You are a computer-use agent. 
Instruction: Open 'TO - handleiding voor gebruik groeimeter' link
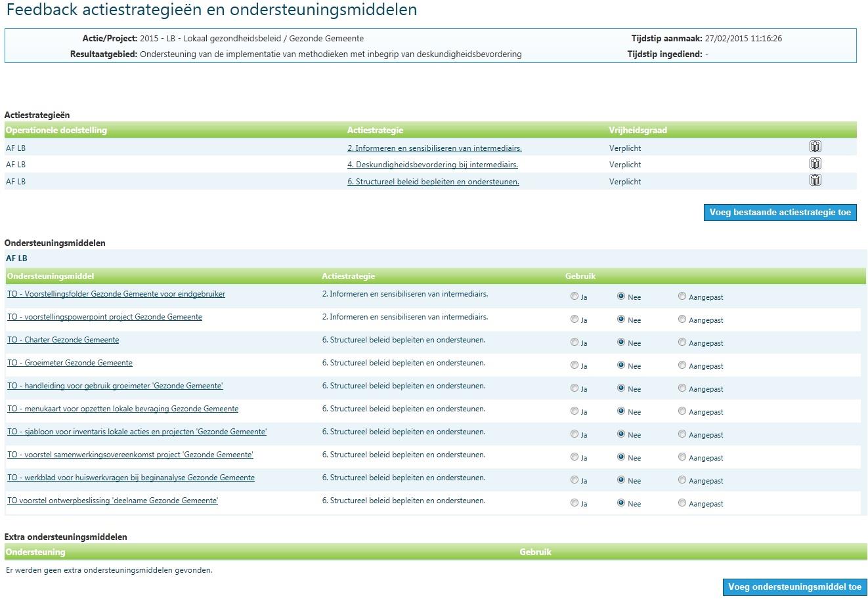coord(115,386)
